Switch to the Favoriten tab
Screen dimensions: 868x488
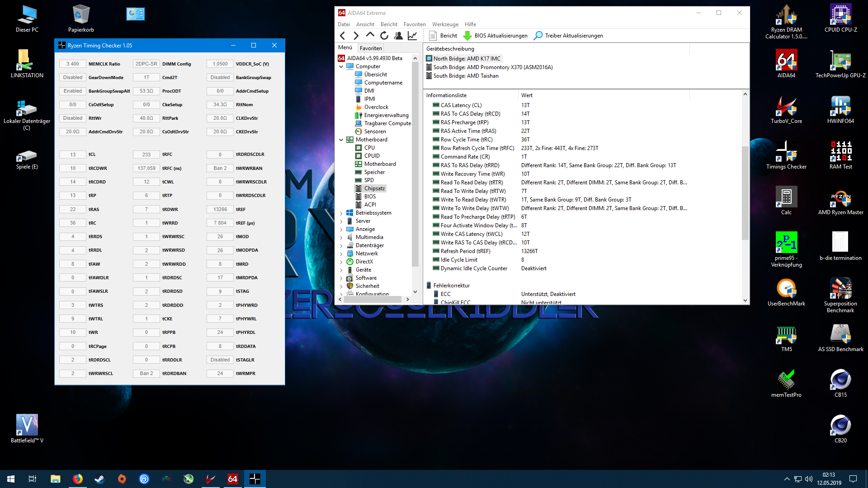(371, 48)
